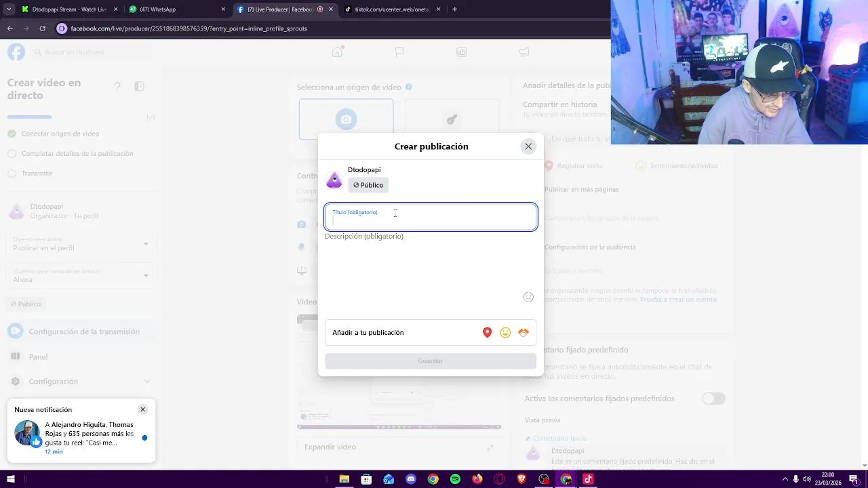Open Discord from taskbar
Viewport: 868px width, 488px height.
(410, 479)
